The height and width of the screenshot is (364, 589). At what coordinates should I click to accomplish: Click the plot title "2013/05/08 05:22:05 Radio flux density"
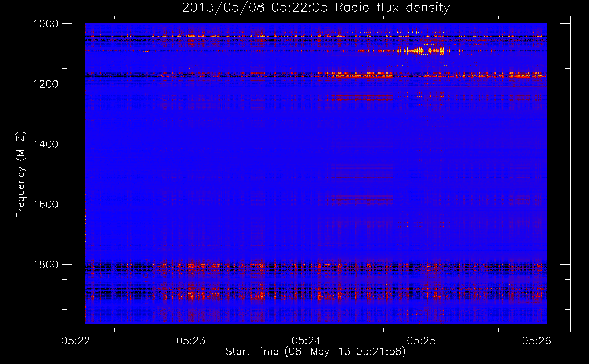[316, 7]
